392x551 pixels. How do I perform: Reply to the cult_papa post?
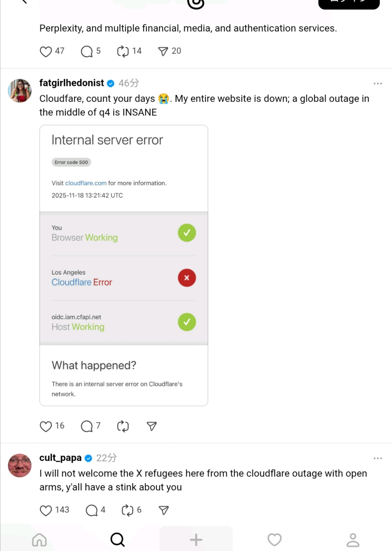pos(91,510)
